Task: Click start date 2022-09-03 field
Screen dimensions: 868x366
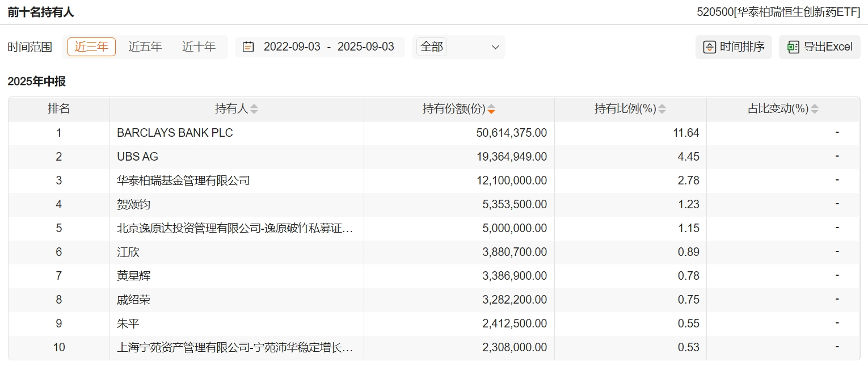Action: click(292, 47)
